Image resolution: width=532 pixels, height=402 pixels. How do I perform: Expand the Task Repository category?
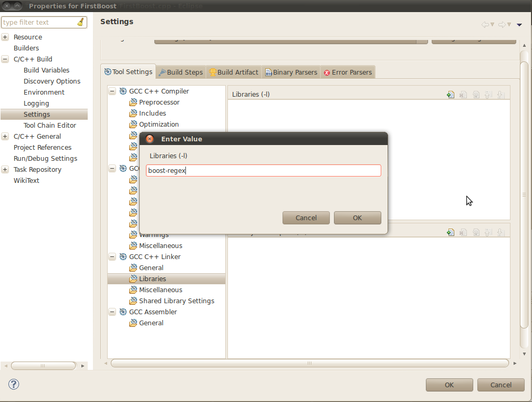click(x=5, y=170)
